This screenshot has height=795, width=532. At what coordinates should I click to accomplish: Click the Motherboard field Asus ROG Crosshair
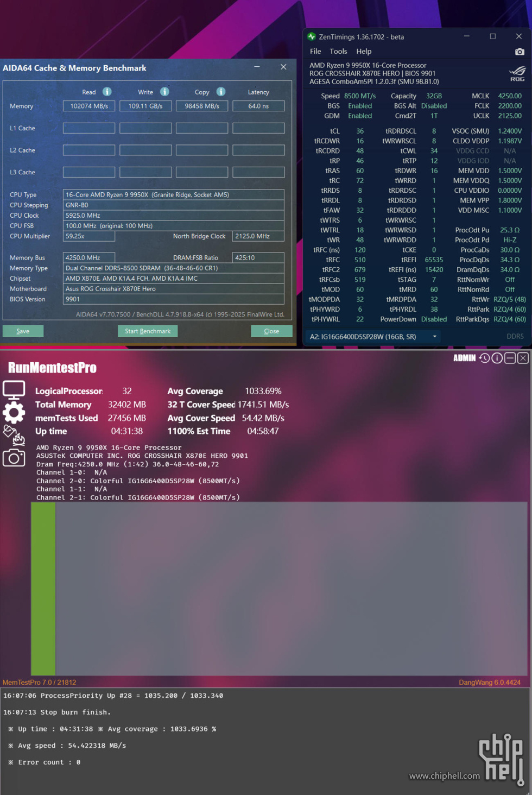click(174, 289)
